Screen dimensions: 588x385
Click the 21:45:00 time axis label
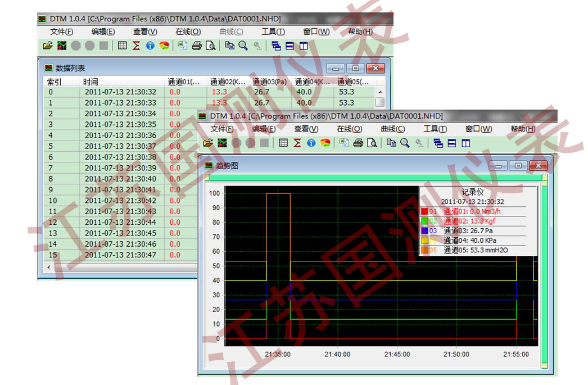click(397, 354)
